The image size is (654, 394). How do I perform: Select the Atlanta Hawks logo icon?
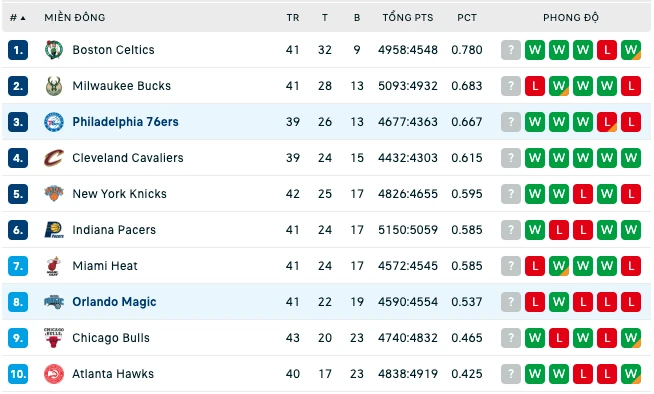tap(54, 374)
